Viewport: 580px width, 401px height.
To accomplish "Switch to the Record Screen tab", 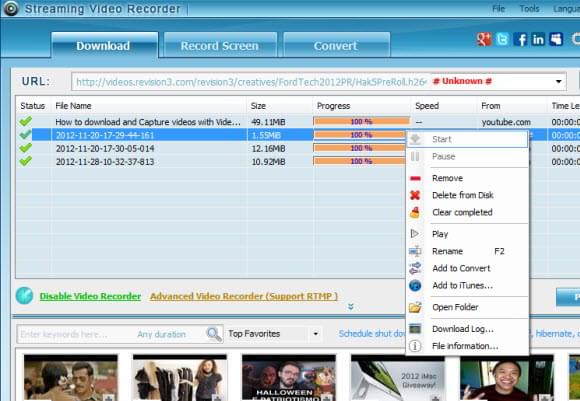I will [x=220, y=45].
